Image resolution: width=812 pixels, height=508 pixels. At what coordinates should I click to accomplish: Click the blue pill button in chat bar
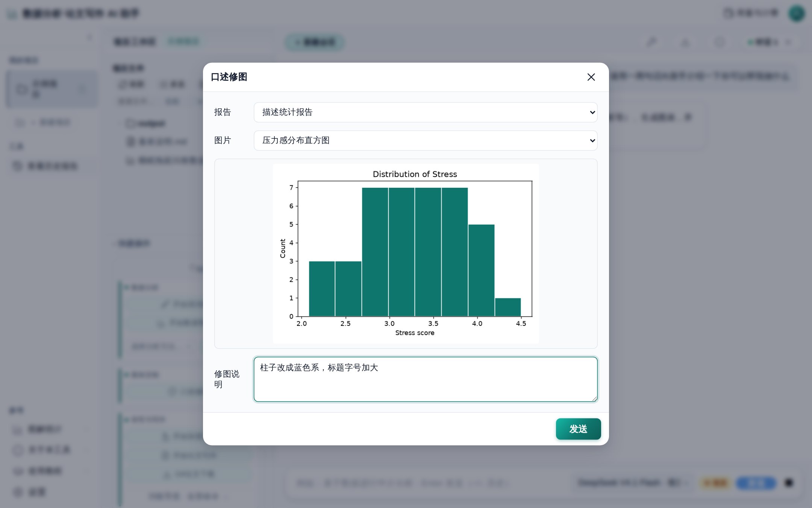[x=756, y=483]
